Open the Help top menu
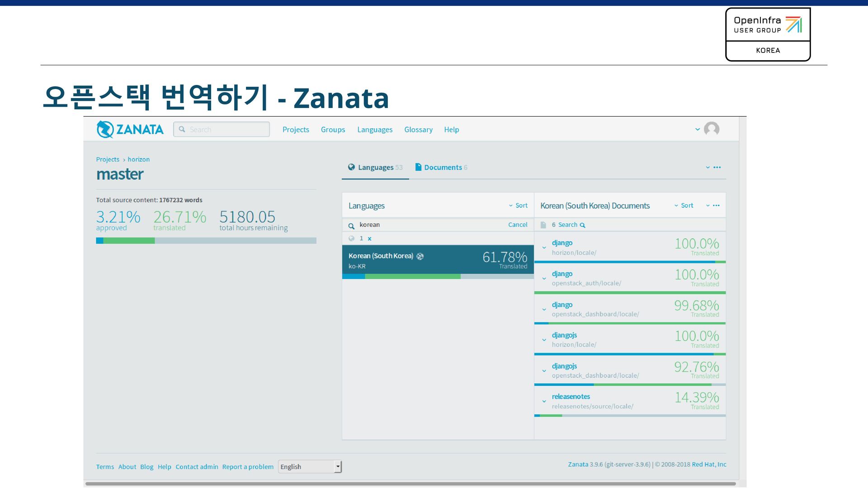The width and height of the screenshot is (868, 488). coord(451,130)
